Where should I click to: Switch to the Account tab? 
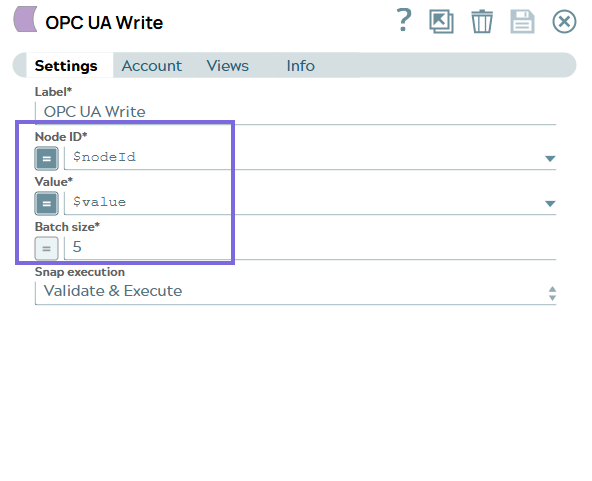click(x=151, y=66)
